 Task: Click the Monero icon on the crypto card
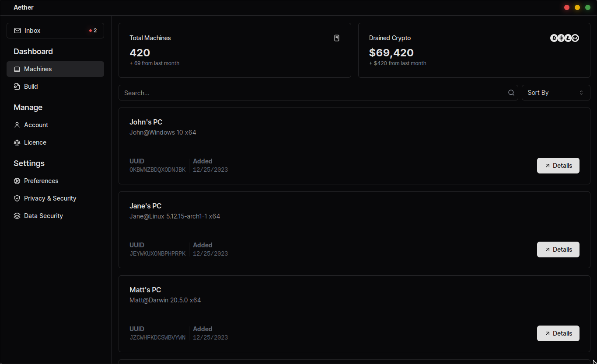[575, 38]
